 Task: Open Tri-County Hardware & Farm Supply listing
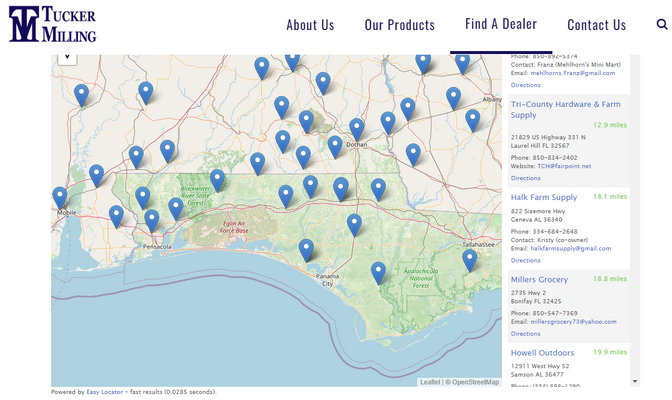[565, 109]
